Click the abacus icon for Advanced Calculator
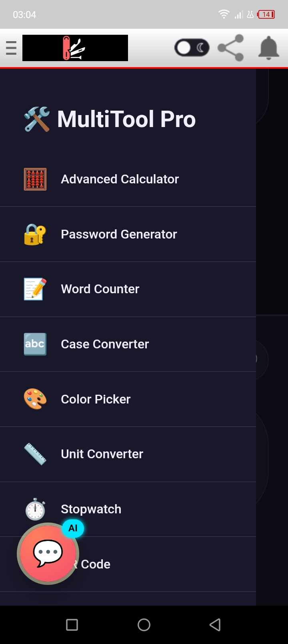Screen dimensions: 288x644 [x=35, y=179]
